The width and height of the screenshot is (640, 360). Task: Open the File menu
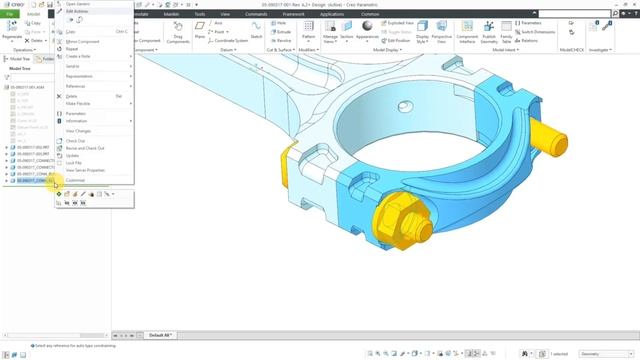point(10,14)
